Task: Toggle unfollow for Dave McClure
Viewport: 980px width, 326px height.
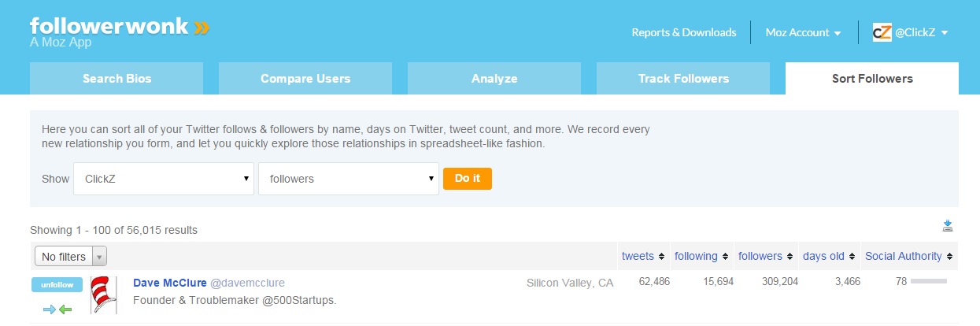Action: coord(57,285)
